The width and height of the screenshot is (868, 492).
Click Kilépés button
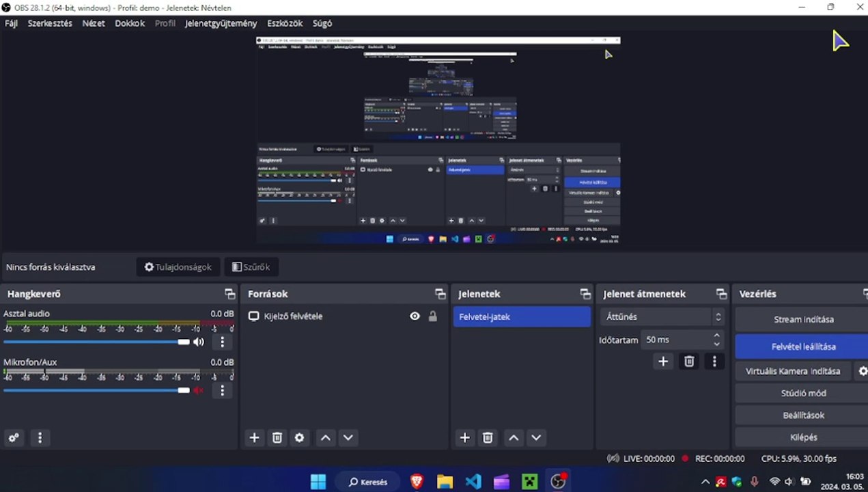(x=803, y=437)
